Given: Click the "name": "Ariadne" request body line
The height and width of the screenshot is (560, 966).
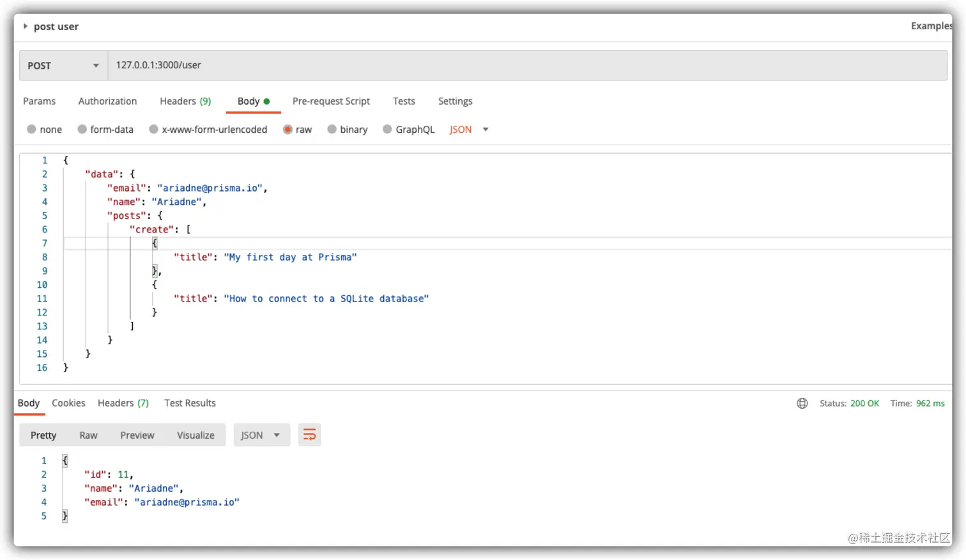Looking at the screenshot, I should click(157, 202).
